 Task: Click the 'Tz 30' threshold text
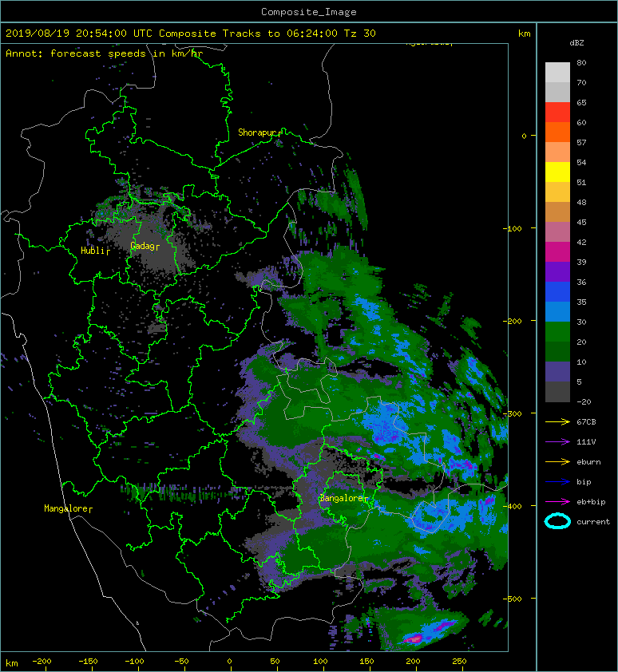360,34
